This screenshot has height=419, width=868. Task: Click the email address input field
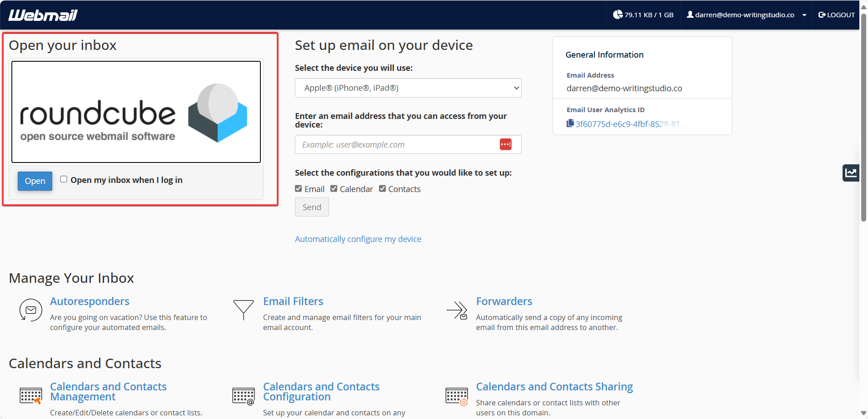click(x=408, y=144)
